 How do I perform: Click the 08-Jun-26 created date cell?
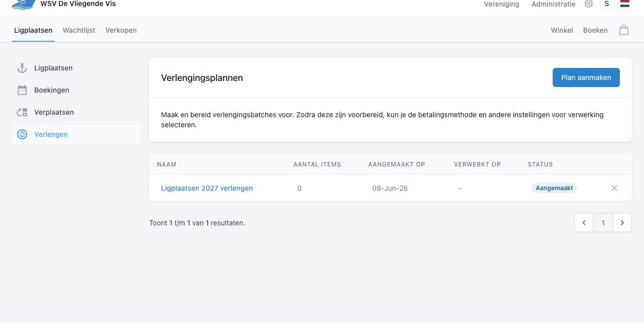[x=390, y=188]
